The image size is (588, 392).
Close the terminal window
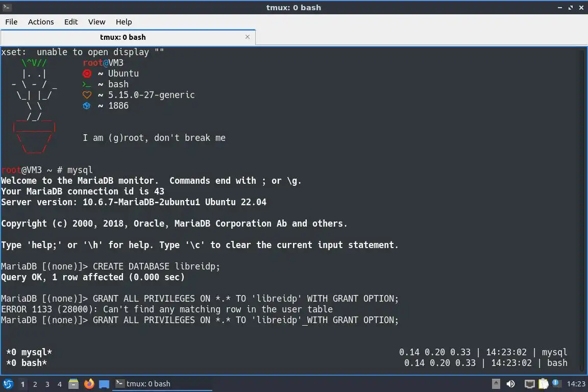click(581, 8)
